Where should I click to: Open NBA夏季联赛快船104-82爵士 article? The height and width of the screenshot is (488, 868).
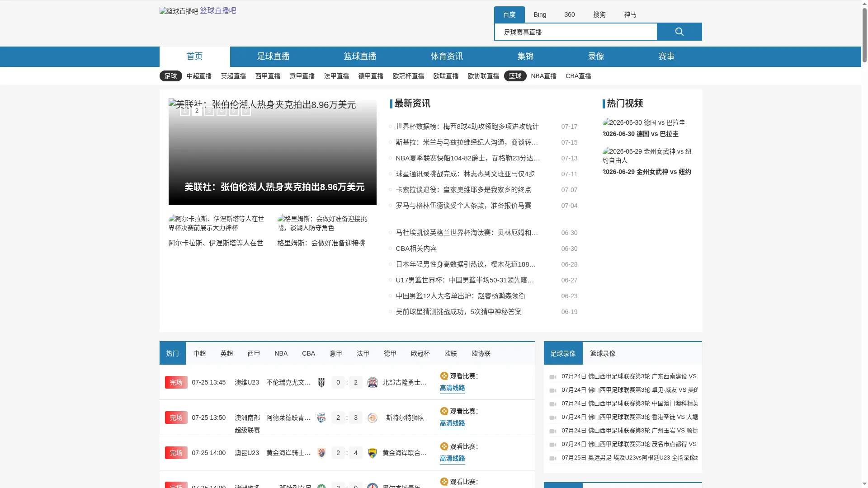coord(468,158)
